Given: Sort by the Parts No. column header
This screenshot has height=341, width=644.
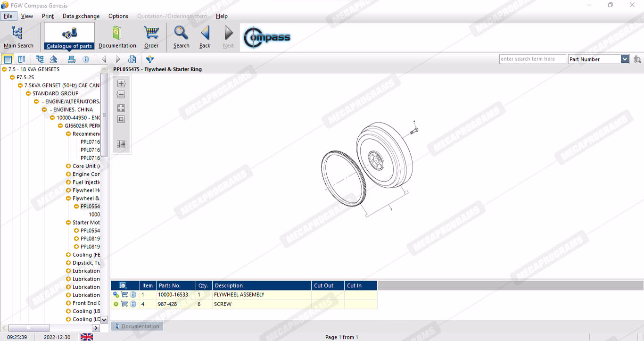Looking at the screenshot, I should tap(176, 285).
